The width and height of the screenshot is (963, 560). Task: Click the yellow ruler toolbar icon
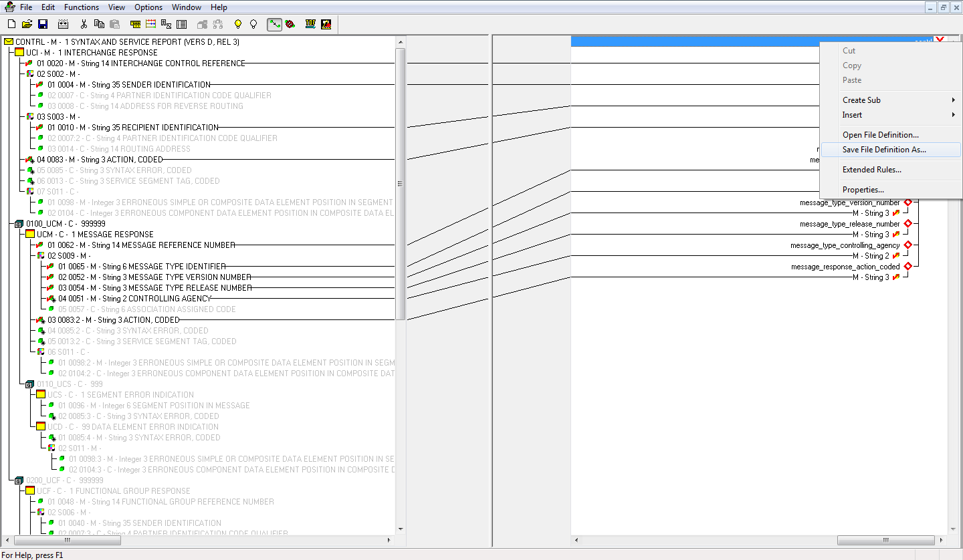coord(134,24)
